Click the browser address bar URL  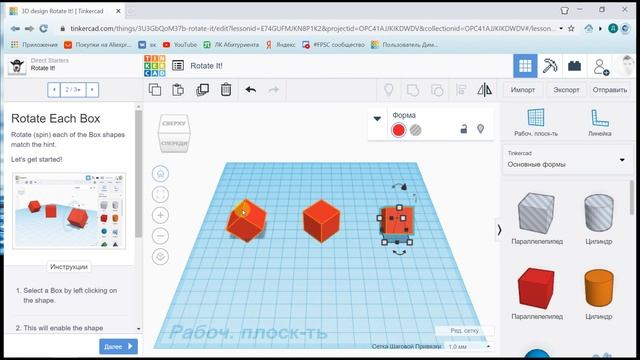[x=313, y=29]
